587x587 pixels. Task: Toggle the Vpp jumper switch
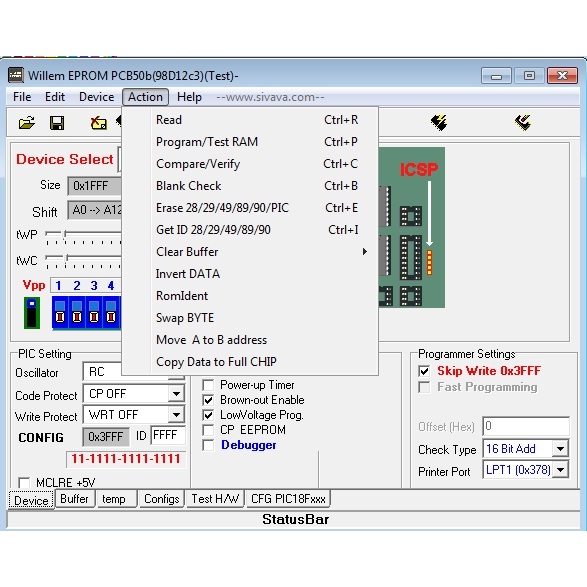point(32,313)
